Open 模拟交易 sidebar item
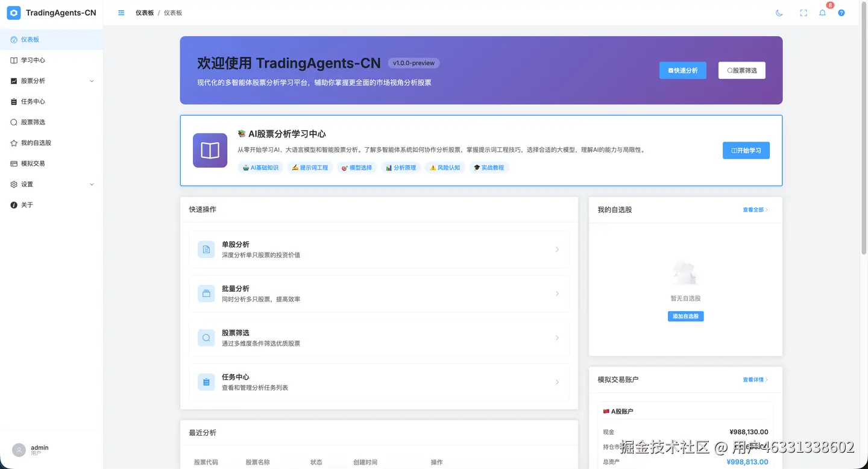The height and width of the screenshot is (469, 868). 51,164
